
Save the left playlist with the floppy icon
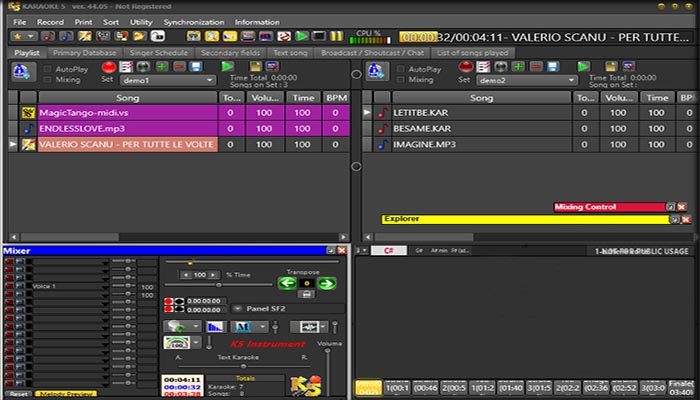pyautogui.click(x=196, y=67)
